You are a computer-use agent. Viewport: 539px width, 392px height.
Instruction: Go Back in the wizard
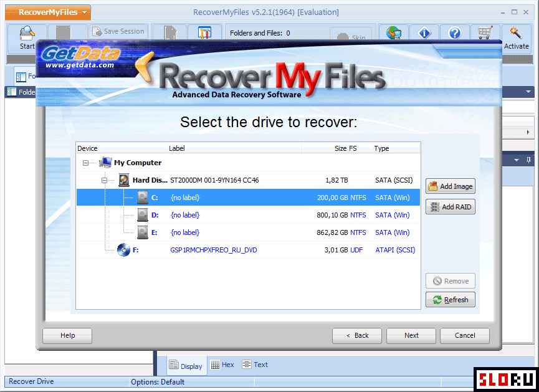pos(357,336)
